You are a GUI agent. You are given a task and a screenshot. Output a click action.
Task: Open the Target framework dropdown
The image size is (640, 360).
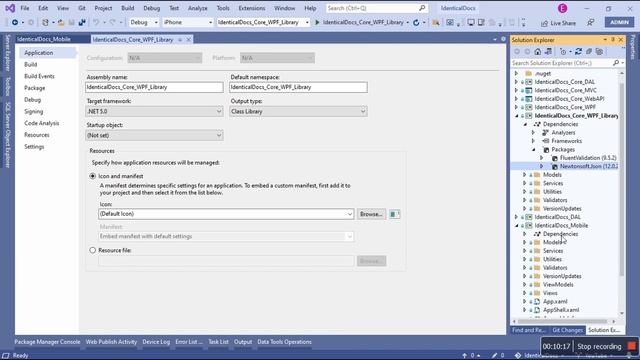click(154, 111)
